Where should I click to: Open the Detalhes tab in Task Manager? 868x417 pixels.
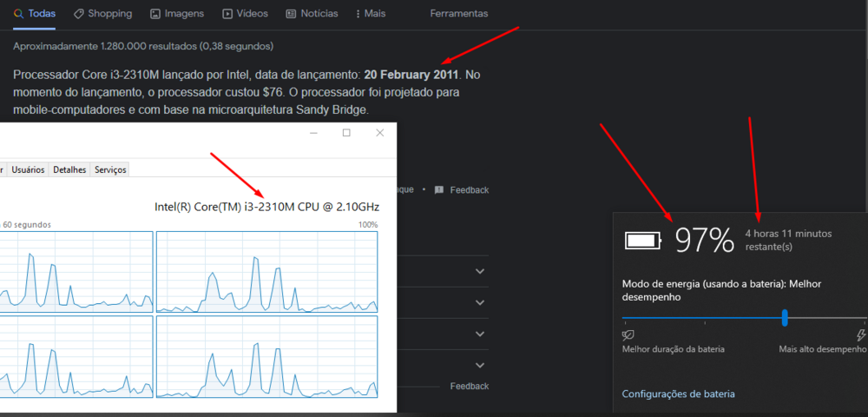click(x=69, y=169)
